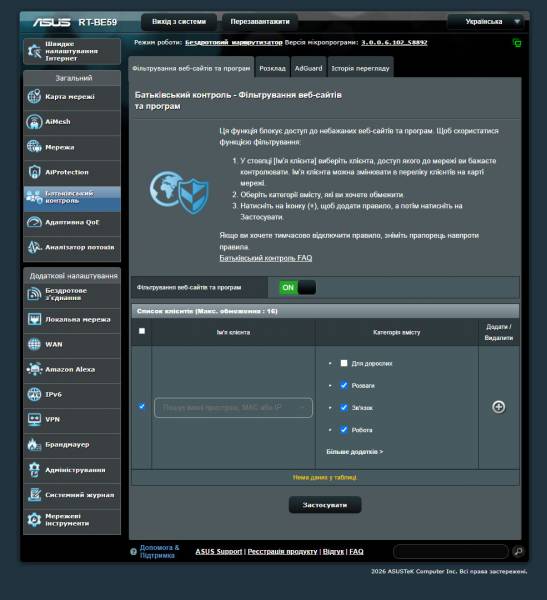The height and width of the screenshot is (600, 547).
Task: Open the VPN sidebar icon
Action: coord(34,419)
